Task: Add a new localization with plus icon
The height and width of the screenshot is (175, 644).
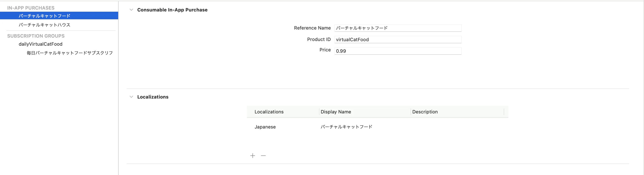Action: click(x=253, y=155)
